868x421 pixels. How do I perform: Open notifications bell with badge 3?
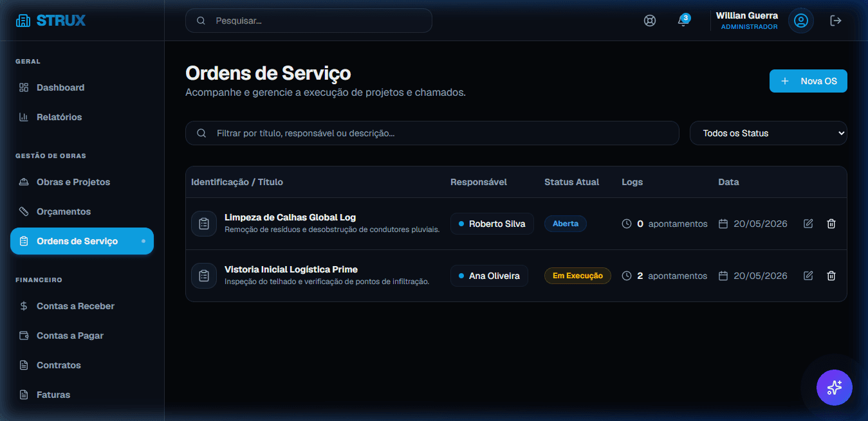pos(683,21)
